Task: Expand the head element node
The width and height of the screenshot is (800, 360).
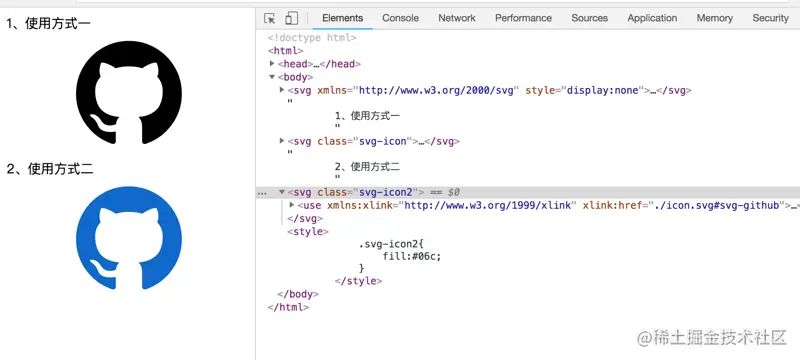Action: tap(272, 64)
